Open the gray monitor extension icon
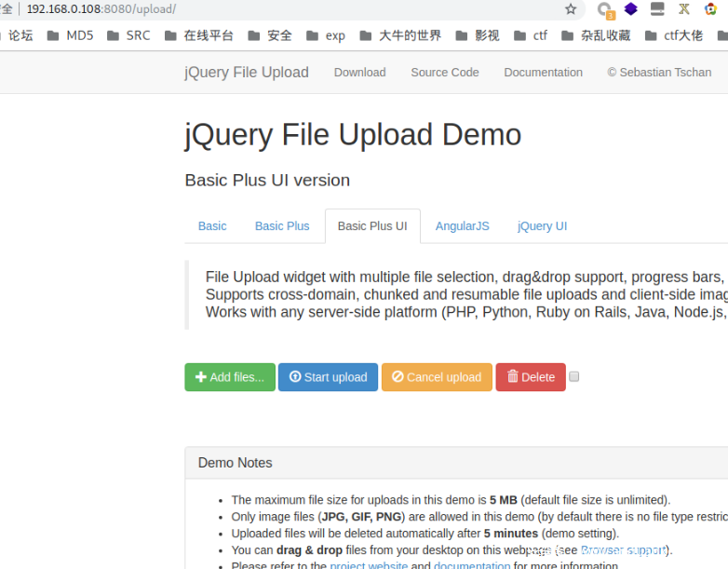 pos(657,8)
